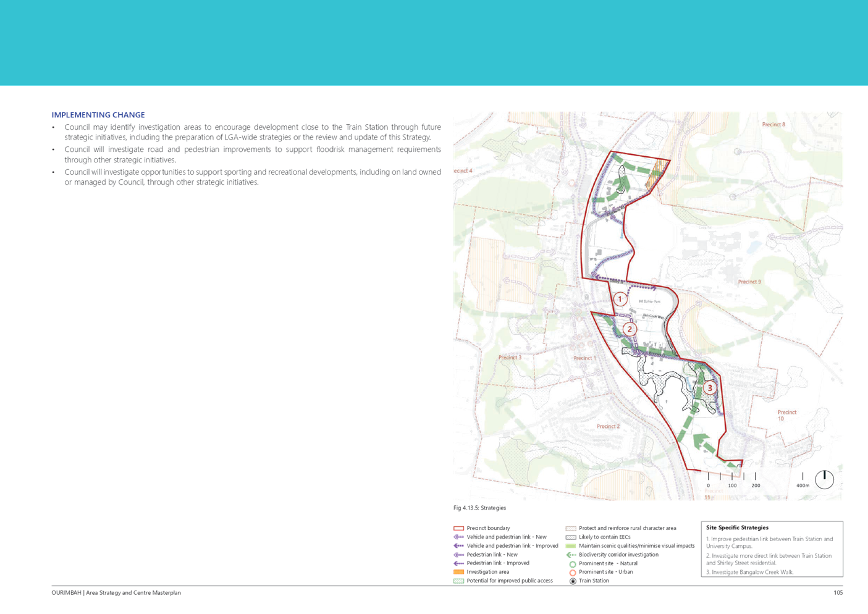Click the circled number 2 map marker

point(630,329)
